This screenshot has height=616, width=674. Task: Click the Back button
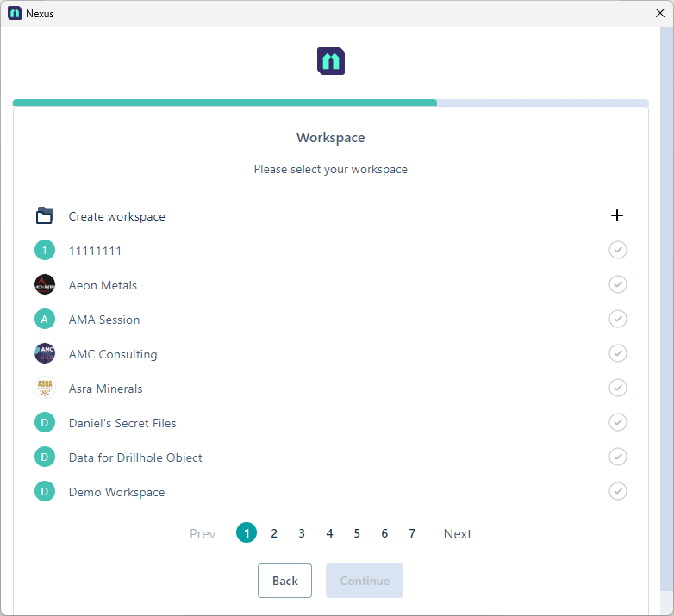284,581
